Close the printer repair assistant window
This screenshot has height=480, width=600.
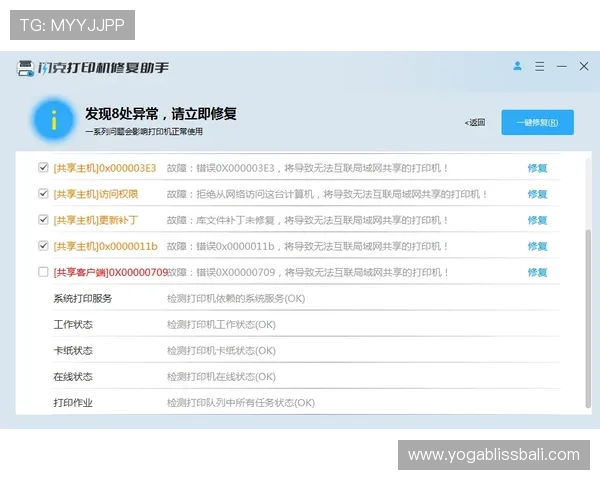(584, 66)
